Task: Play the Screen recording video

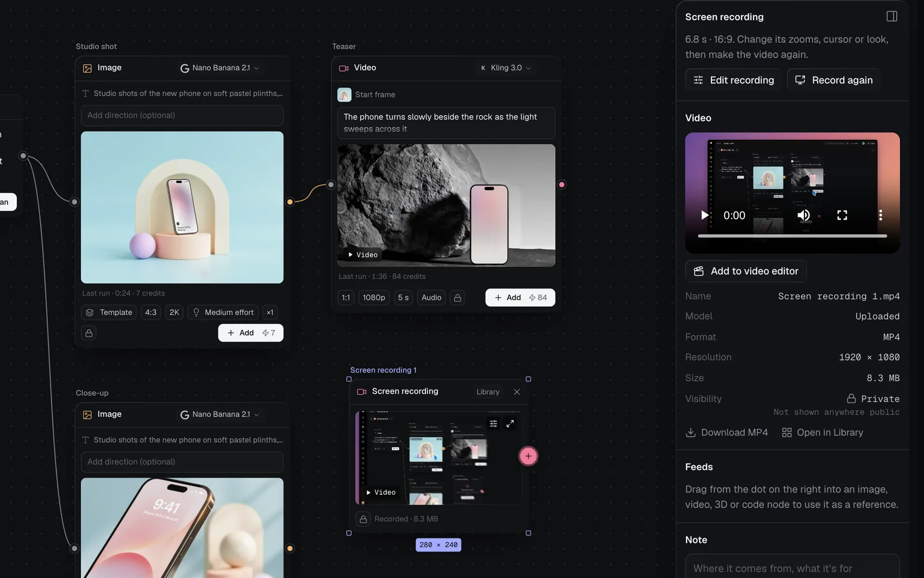Action: 705,215
